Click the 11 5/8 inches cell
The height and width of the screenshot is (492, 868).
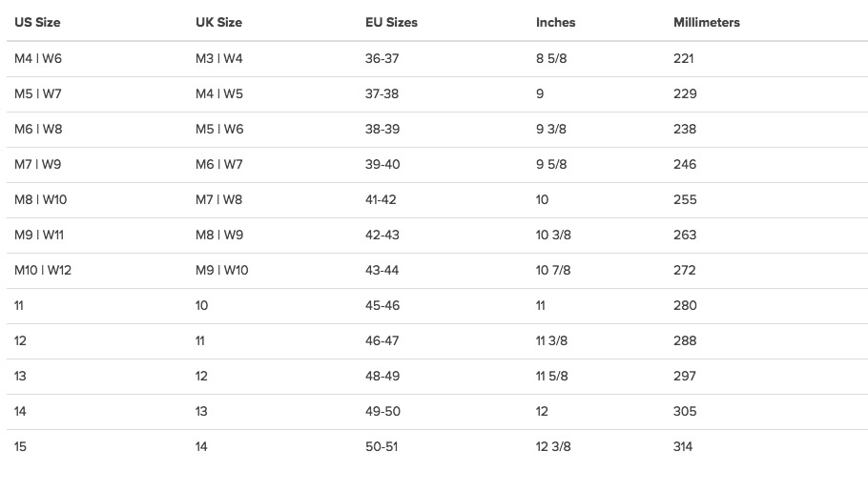tap(551, 376)
